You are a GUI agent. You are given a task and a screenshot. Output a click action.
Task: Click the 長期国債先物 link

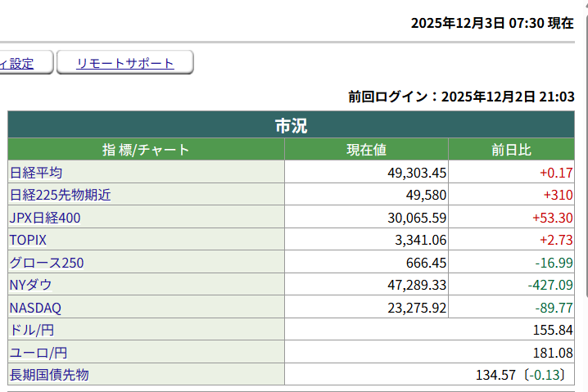point(48,375)
